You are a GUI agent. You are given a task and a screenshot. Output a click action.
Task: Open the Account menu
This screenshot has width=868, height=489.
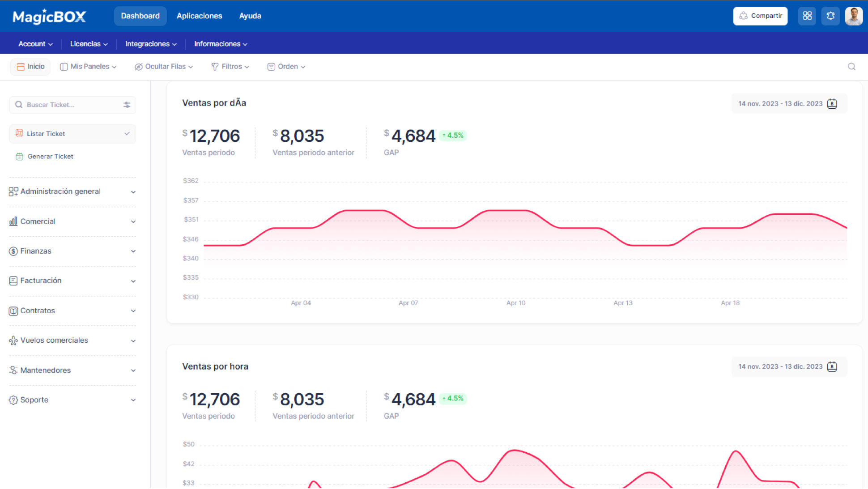(35, 44)
